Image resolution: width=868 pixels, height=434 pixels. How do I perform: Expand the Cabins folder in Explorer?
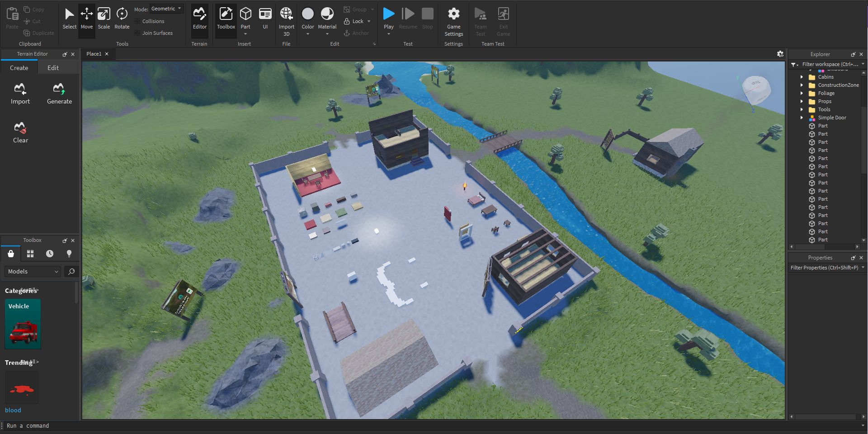point(802,77)
